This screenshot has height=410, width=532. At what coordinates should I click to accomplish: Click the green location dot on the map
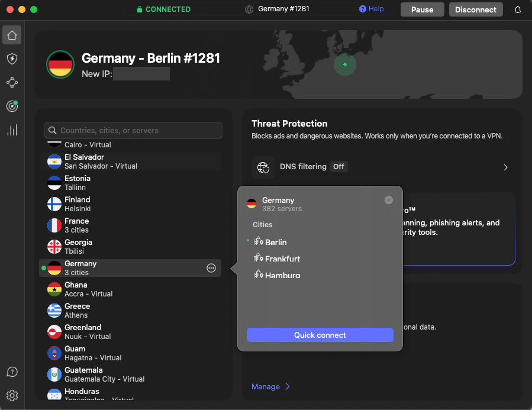345,64
